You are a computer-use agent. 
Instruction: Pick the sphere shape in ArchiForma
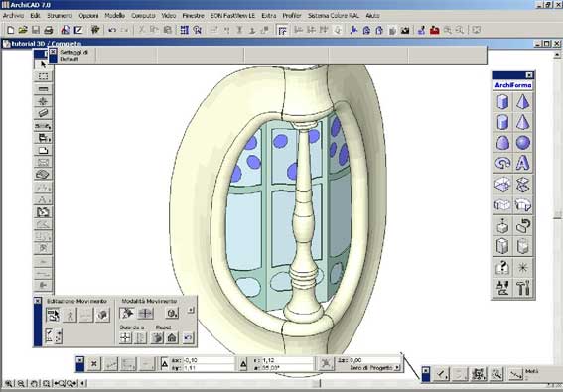tap(523, 143)
